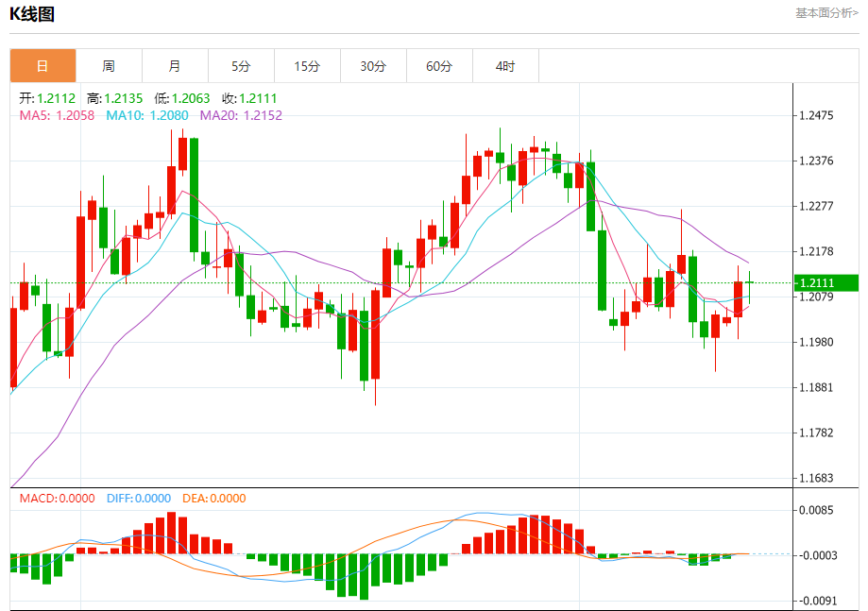Click the closing price 收:1.2111
Viewport: 868px width, 611px height.
click(249, 98)
